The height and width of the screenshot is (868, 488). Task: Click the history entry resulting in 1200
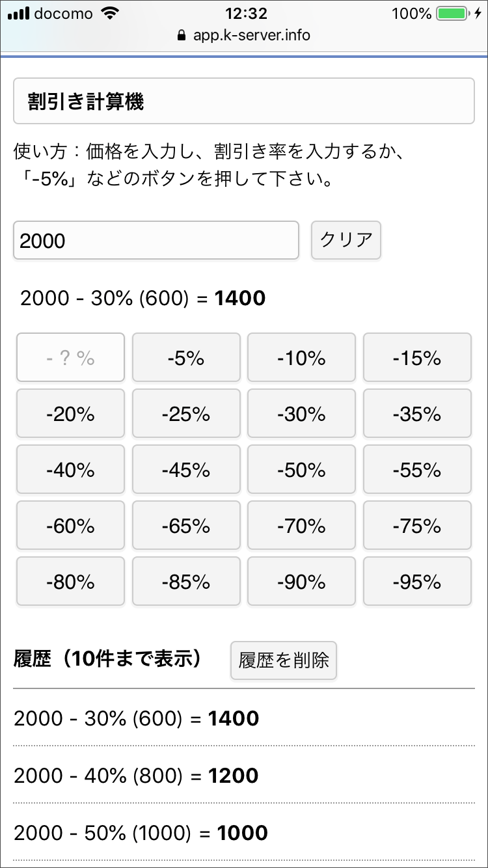point(136,776)
